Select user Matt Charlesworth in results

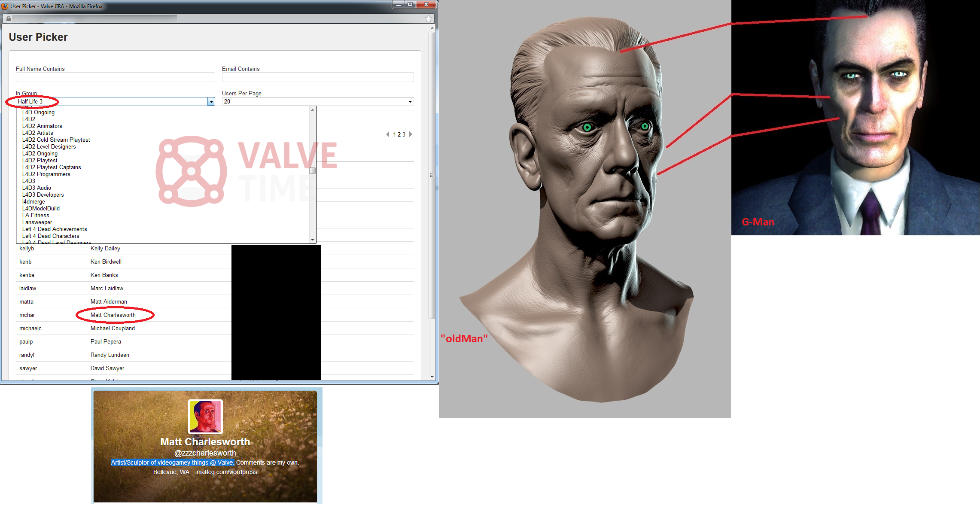coord(113,315)
